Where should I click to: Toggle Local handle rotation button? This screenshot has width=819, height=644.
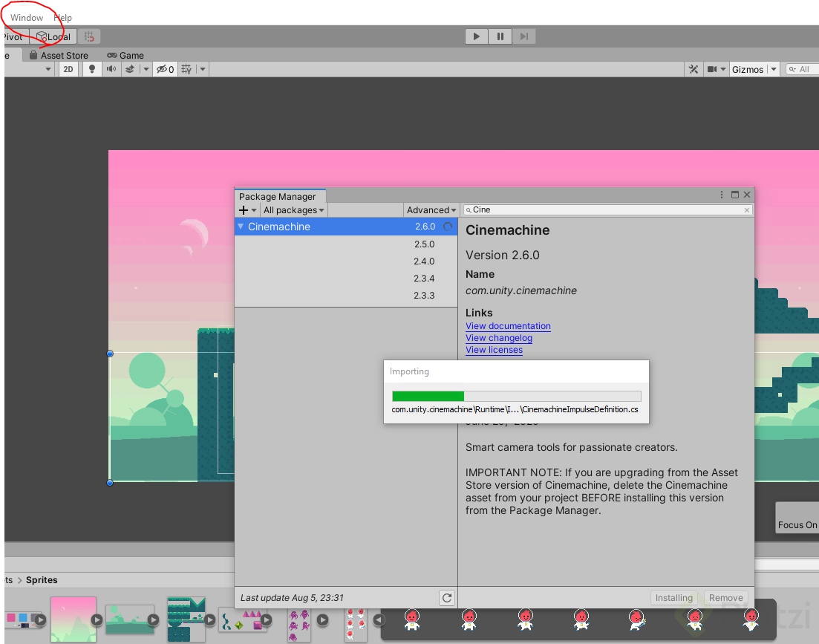point(53,36)
